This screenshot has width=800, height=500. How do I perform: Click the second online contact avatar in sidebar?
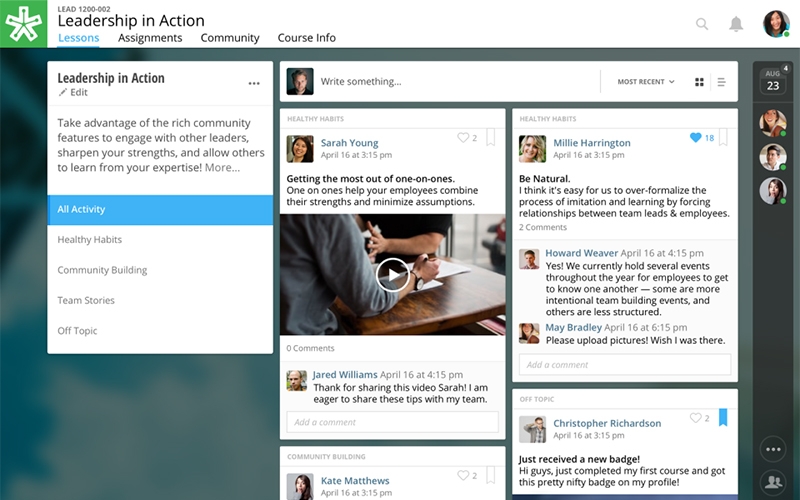tap(773, 157)
